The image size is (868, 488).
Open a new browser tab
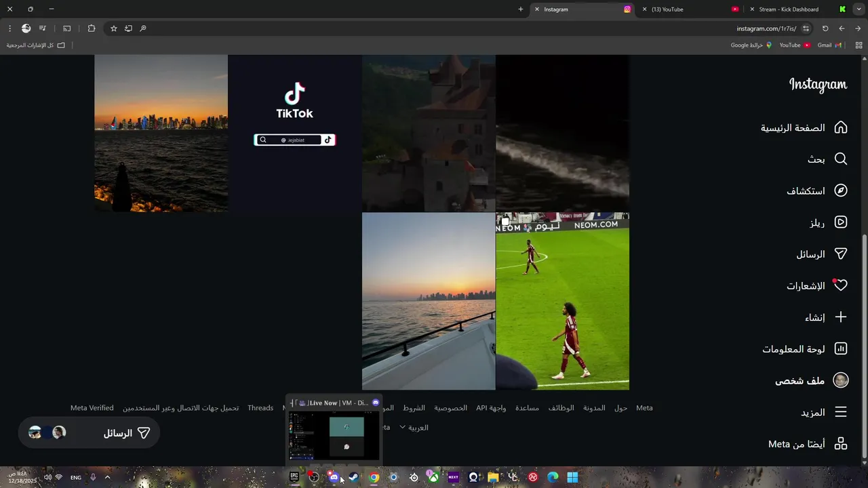point(521,9)
